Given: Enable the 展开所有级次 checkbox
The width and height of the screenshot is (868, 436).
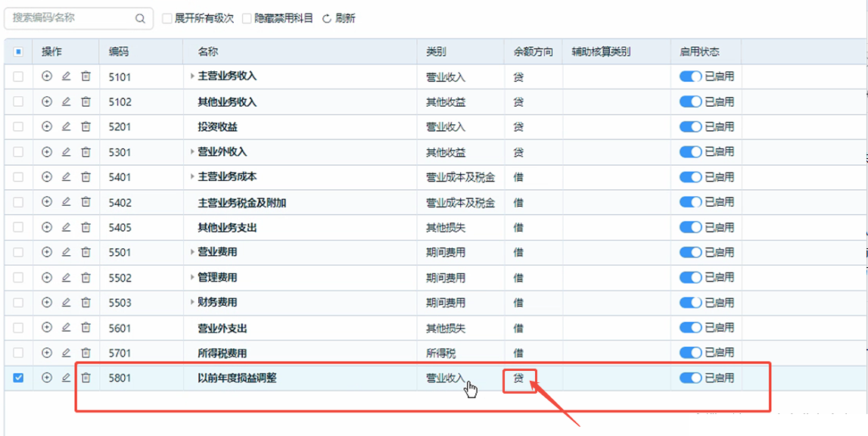Looking at the screenshot, I should click(167, 18).
